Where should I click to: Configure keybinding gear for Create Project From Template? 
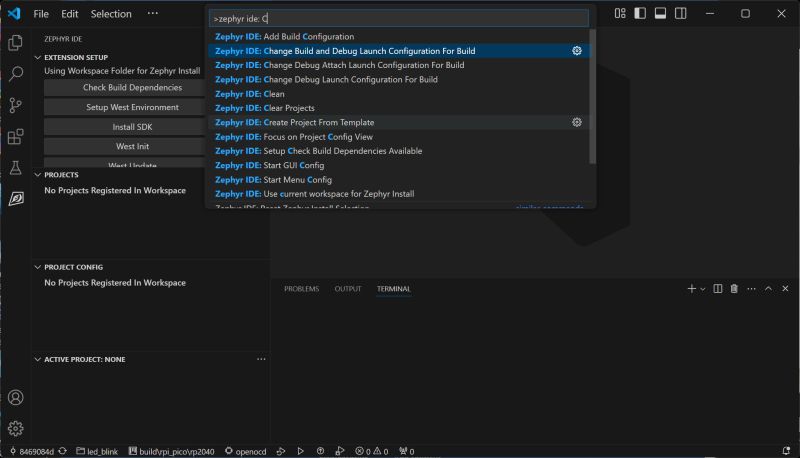[x=577, y=122]
